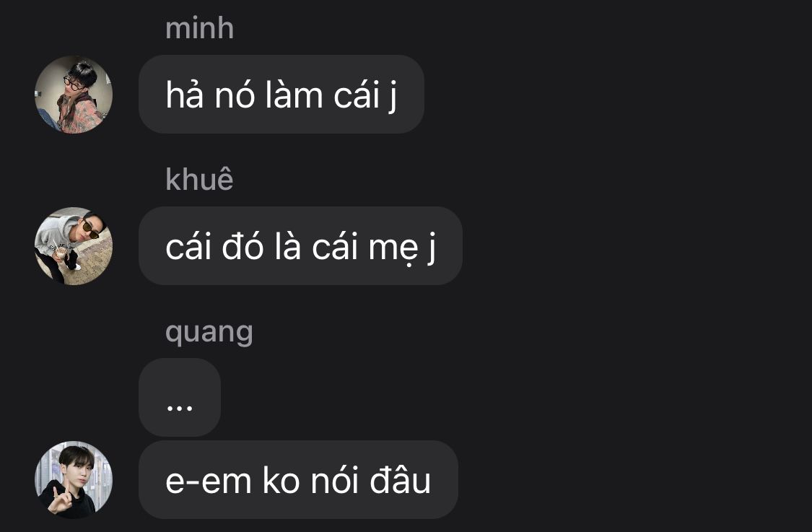This screenshot has width=812, height=532.
Task: Click the letter "j" ending khuê's message
Action: click(x=432, y=248)
